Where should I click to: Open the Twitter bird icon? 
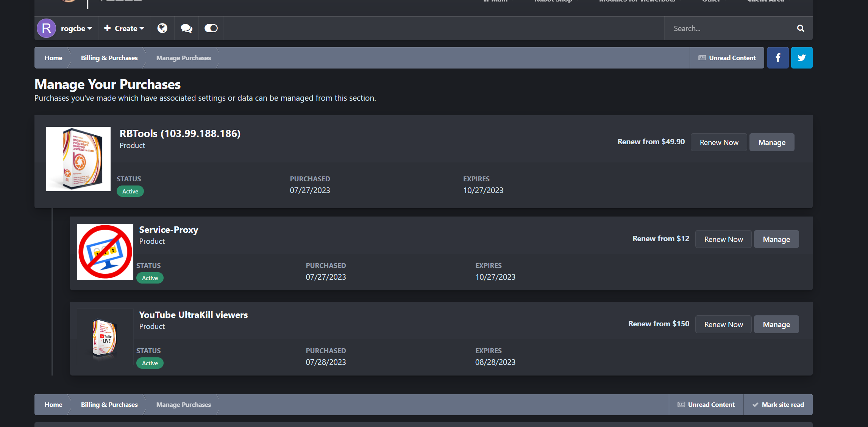click(801, 58)
